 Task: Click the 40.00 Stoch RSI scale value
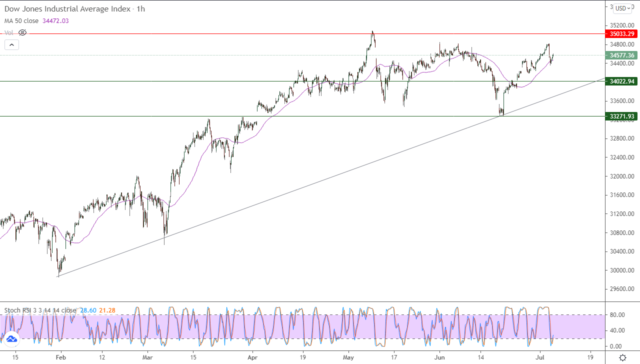pos(617,330)
